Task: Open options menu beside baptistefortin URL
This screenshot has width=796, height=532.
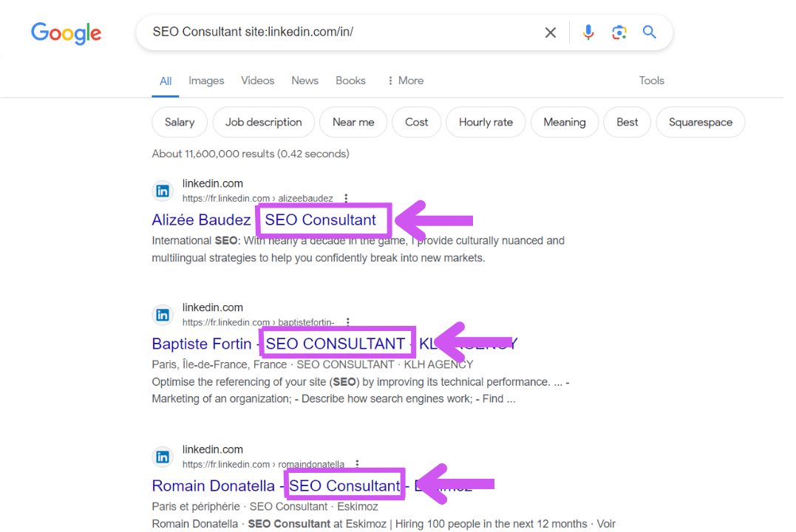Action: (348, 323)
